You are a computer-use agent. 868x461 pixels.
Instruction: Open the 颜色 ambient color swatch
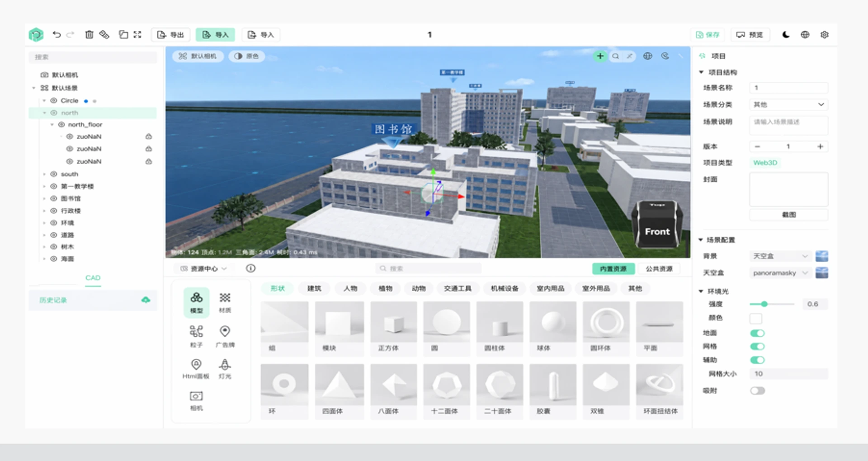pyautogui.click(x=756, y=318)
